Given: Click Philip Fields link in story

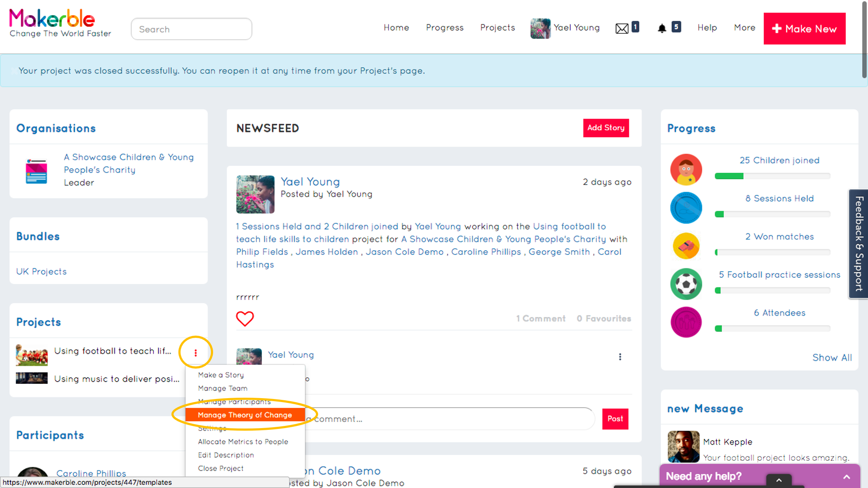Looking at the screenshot, I should [x=262, y=252].
